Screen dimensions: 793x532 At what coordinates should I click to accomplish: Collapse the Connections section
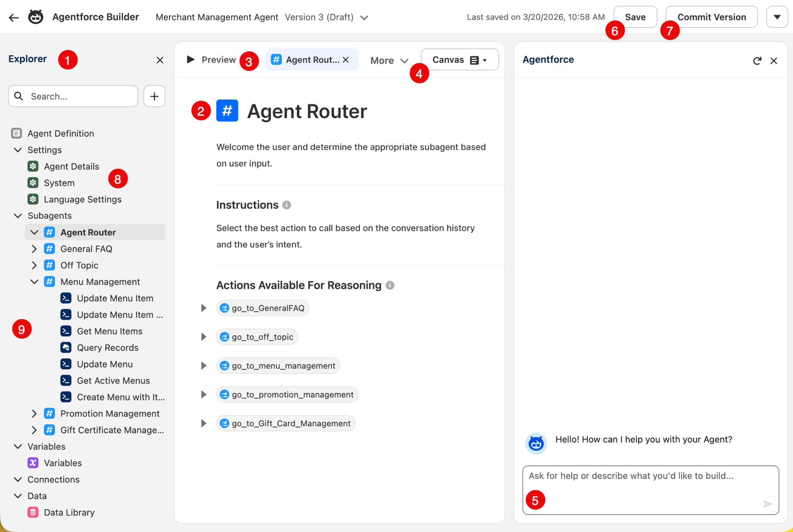coord(18,479)
